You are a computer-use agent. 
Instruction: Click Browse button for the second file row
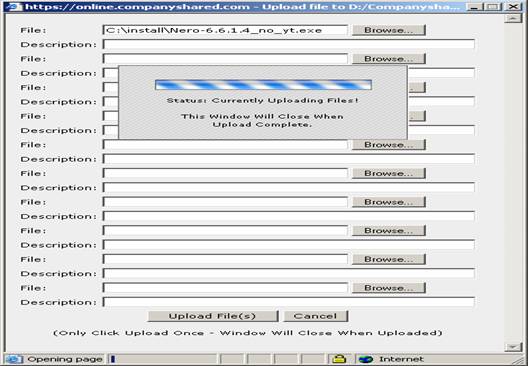click(x=389, y=59)
